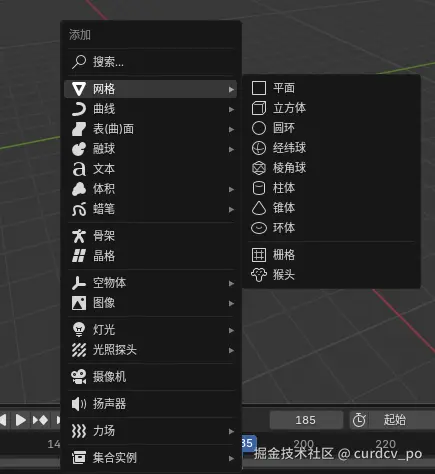This screenshot has height=474, width=435.
Task: Click the frame number field 185
Action: [x=306, y=420]
